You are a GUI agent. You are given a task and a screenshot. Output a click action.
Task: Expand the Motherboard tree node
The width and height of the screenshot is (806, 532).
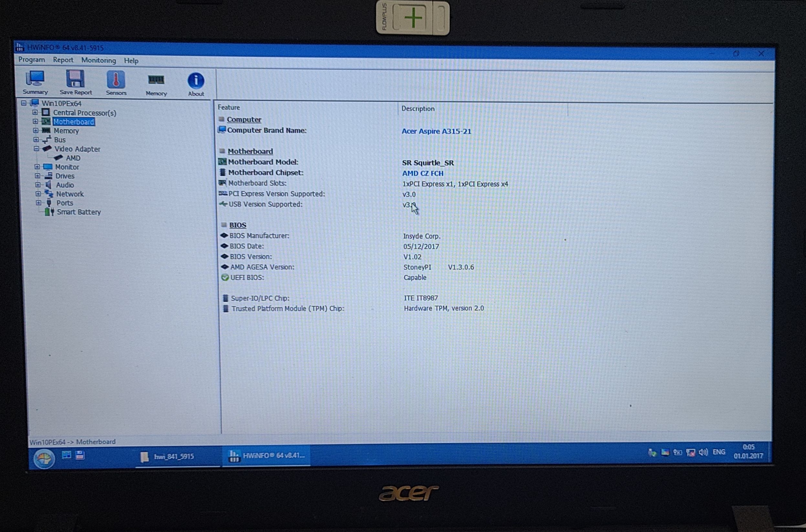pyautogui.click(x=35, y=121)
